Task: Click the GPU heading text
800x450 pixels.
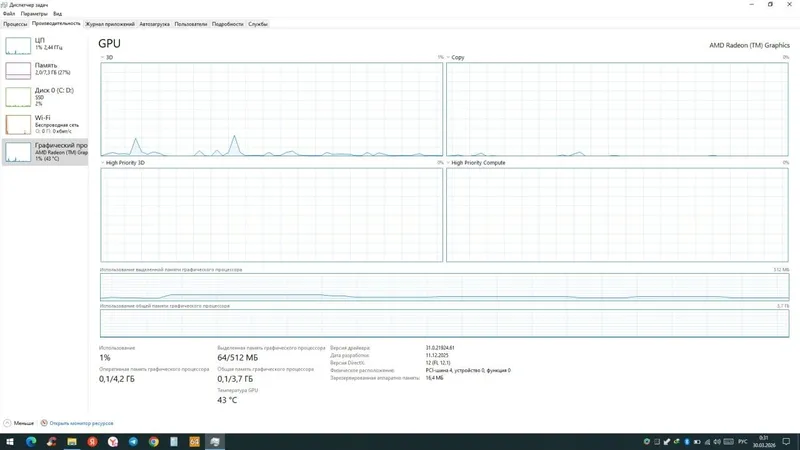Action: click(109, 44)
